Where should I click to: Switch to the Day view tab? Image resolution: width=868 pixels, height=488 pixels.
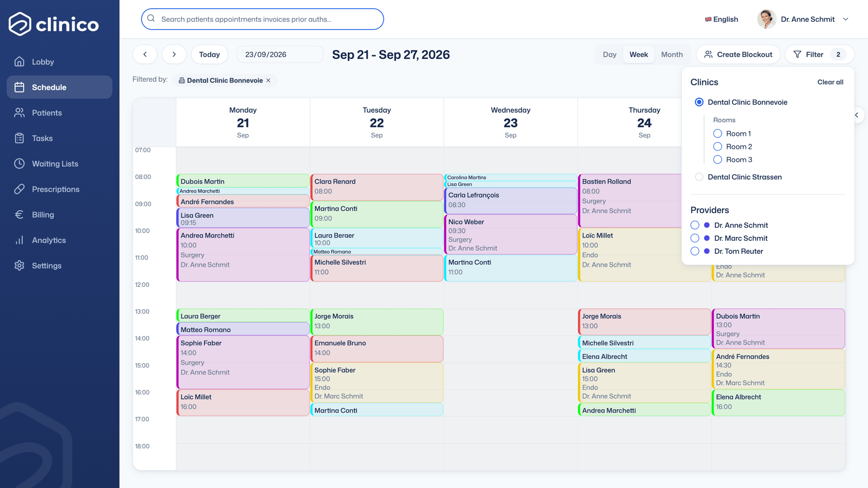tap(609, 54)
